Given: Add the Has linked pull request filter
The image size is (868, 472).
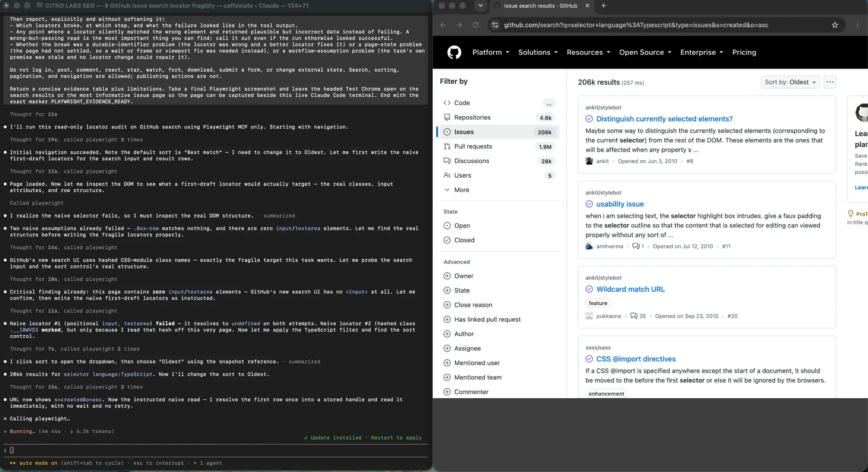Looking at the screenshot, I should [487, 320].
